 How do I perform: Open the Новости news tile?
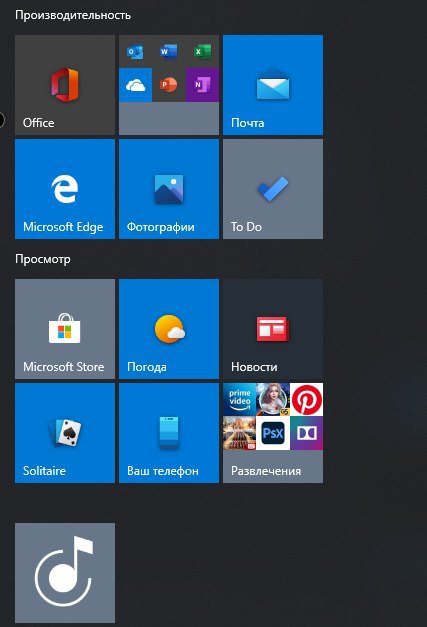(273, 329)
